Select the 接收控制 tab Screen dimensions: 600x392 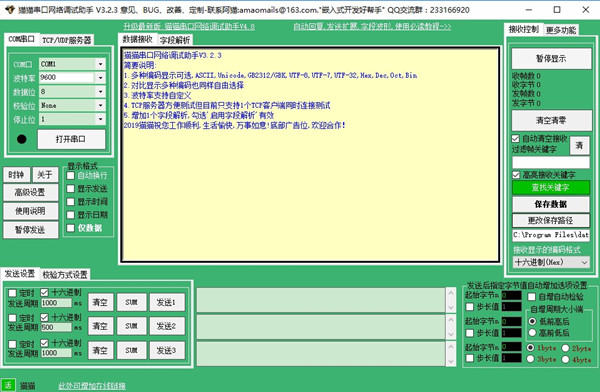tap(523, 29)
